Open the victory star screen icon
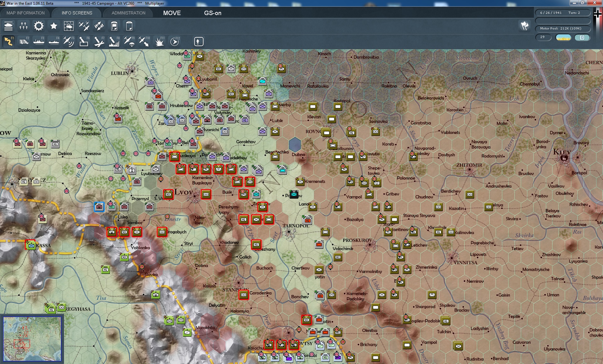 [54, 26]
